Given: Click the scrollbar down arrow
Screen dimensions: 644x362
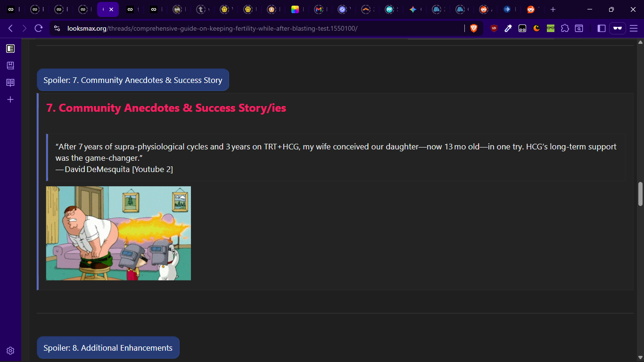Looking at the screenshot, I should click(x=640, y=358).
